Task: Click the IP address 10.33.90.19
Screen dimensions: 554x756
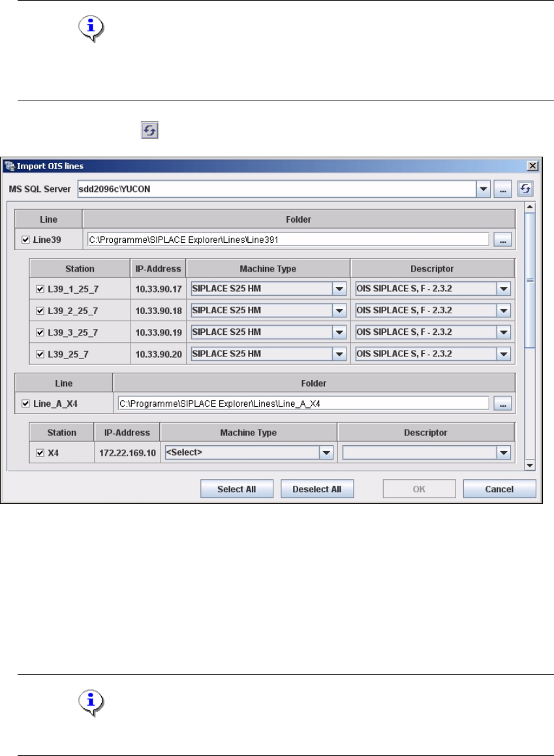Action: (x=159, y=333)
